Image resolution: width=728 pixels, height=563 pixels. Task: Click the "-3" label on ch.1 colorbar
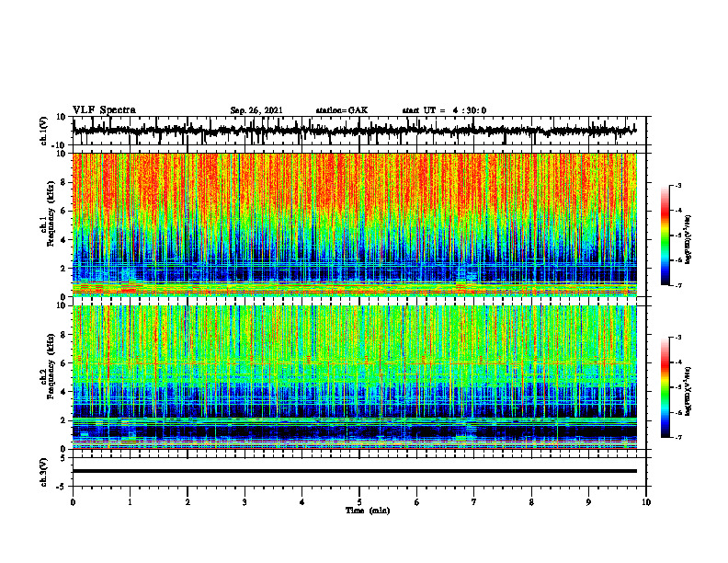click(x=677, y=185)
